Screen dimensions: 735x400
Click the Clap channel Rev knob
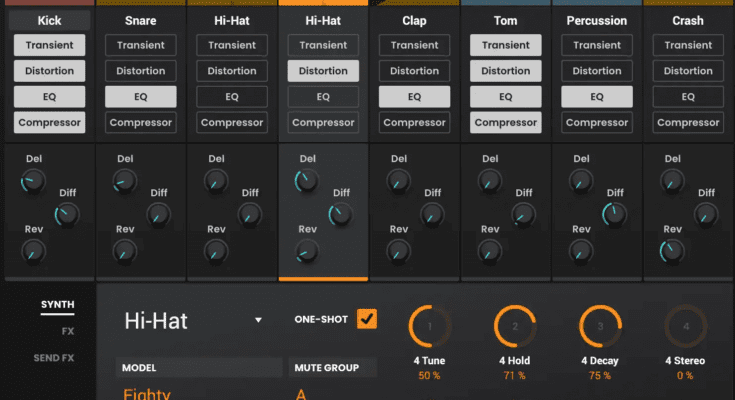point(399,250)
